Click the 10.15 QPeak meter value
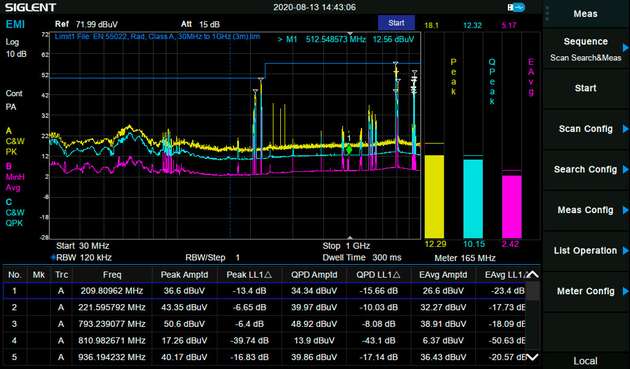This screenshot has width=630, height=369. point(474,244)
